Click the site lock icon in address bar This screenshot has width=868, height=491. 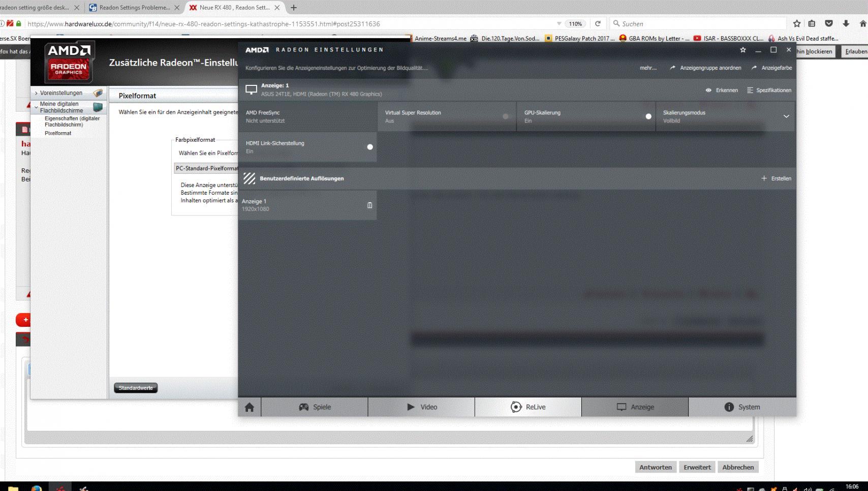(19, 23)
